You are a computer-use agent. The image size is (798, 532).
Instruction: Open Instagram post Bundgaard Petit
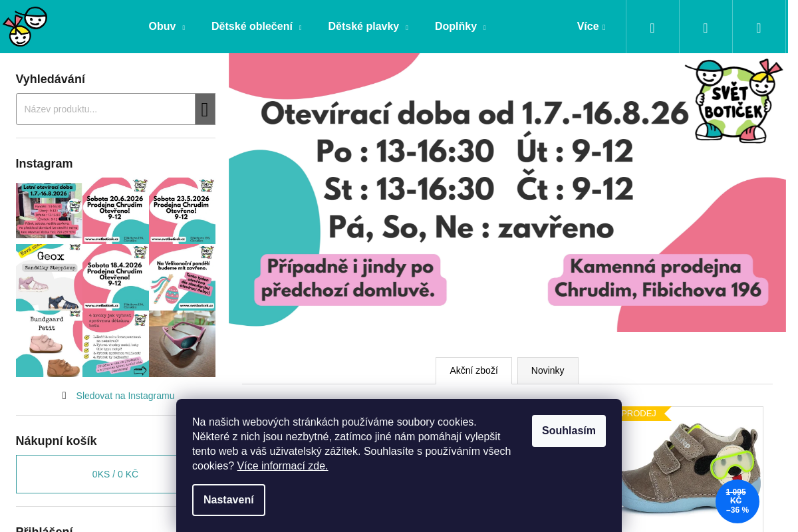[x=49, y=344]
